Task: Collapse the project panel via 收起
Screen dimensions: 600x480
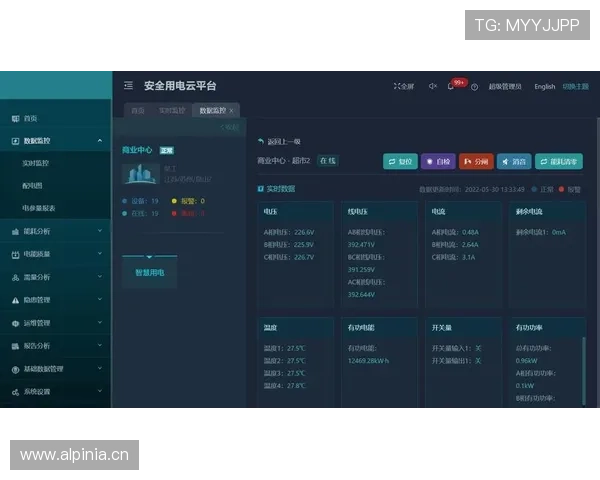Action: (230, 127)
